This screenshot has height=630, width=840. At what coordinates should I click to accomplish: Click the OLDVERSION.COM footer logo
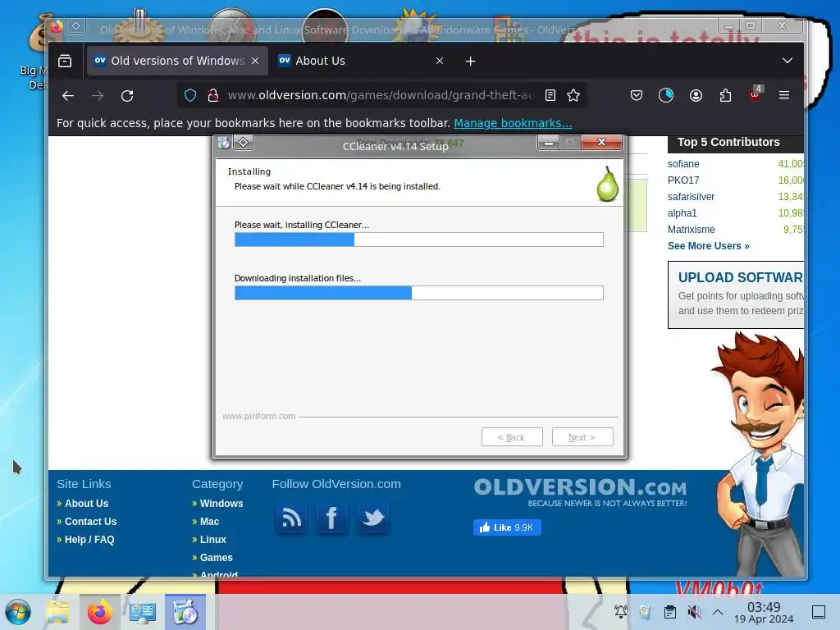coord(580,492)
